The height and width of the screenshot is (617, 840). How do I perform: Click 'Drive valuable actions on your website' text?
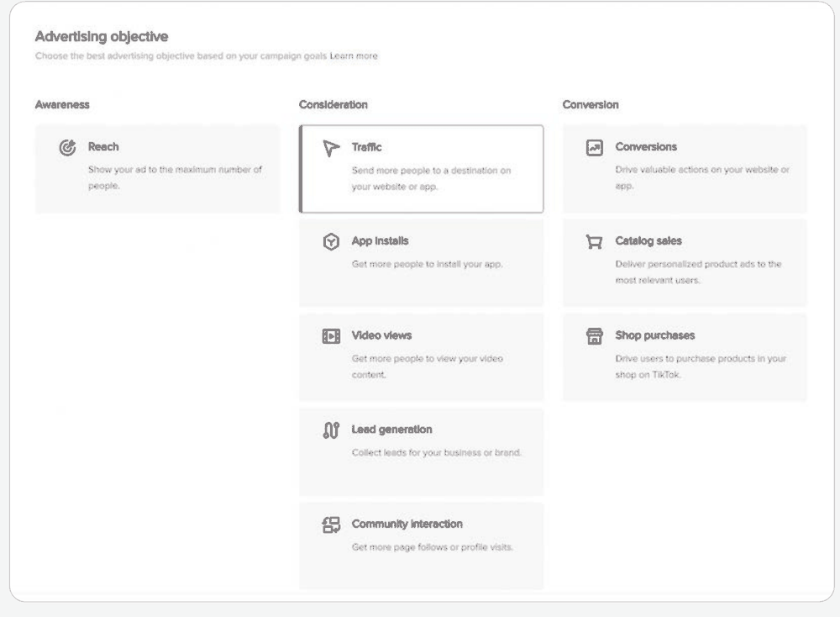(x=702, y=177)
